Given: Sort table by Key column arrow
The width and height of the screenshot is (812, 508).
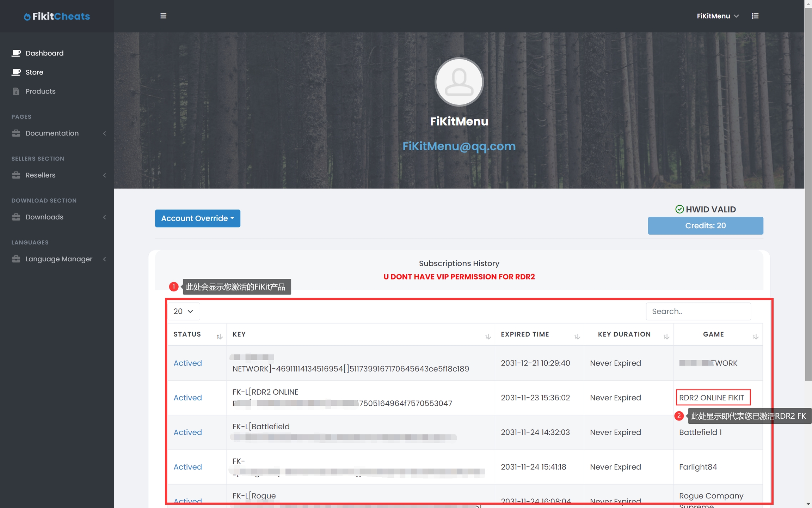Looking at the screenshot, I should click(x=488, y=336).
